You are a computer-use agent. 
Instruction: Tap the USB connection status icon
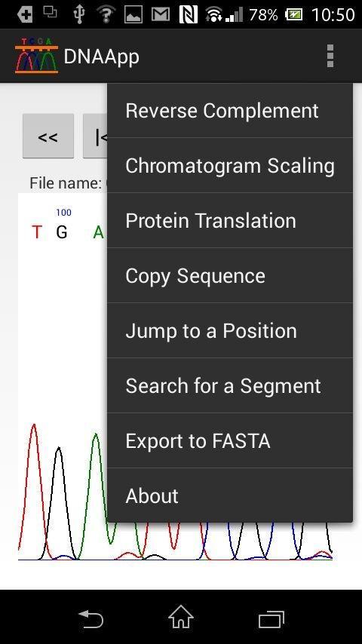pos(78,14)
